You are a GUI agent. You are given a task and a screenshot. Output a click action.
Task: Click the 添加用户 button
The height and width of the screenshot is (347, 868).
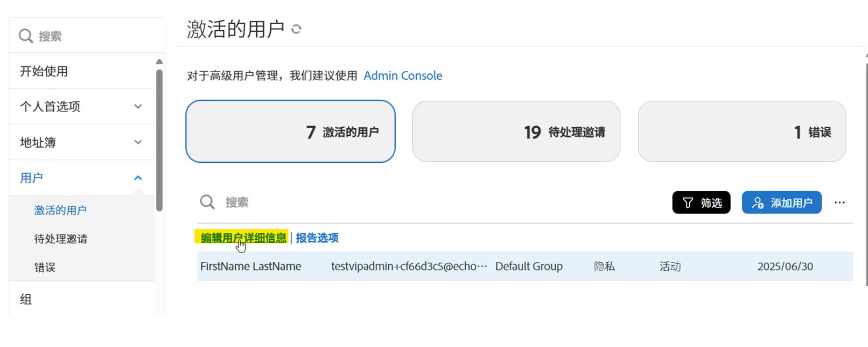pyautogui.click(x=782, y=203)
